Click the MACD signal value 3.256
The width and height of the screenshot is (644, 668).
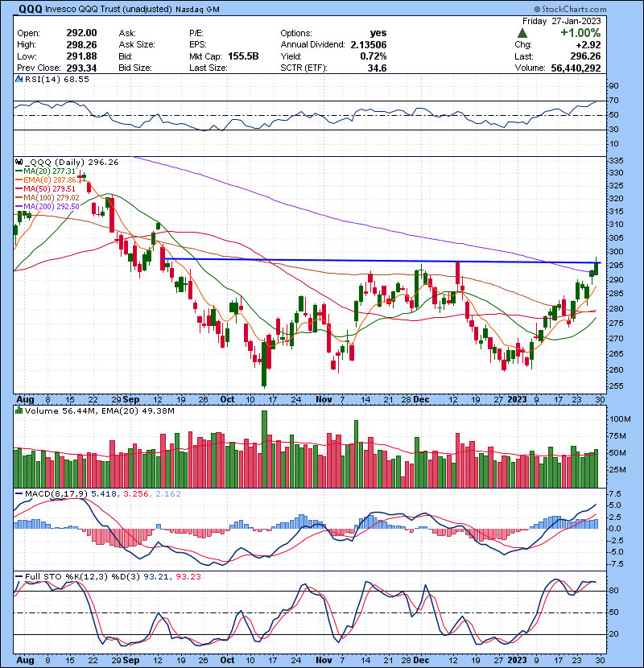[136, 494]
